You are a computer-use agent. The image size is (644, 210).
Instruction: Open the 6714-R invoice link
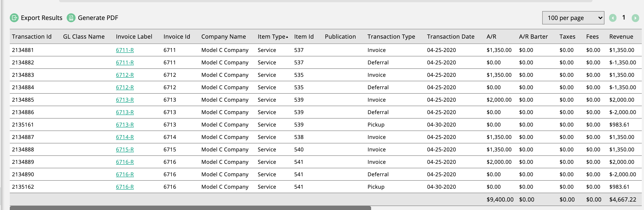coord(125,137)
